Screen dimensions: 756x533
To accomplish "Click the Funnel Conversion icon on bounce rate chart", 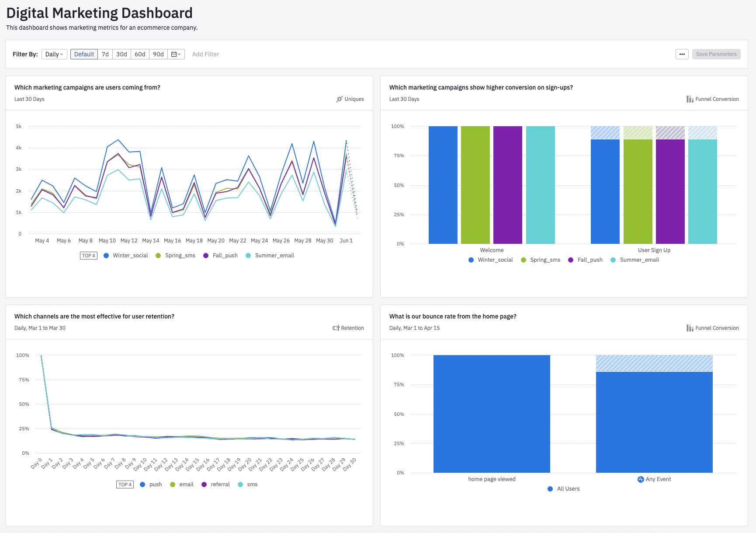I will [x=689, y=328].
